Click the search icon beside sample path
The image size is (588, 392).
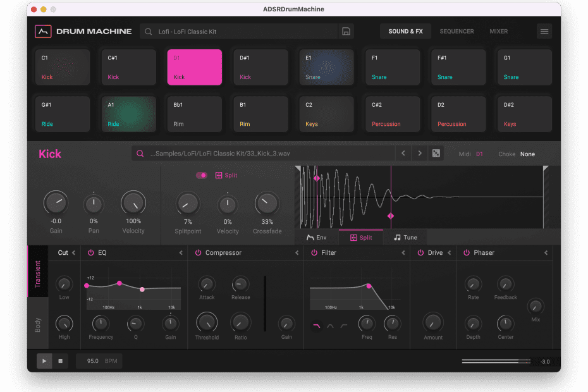coord(140,154)
